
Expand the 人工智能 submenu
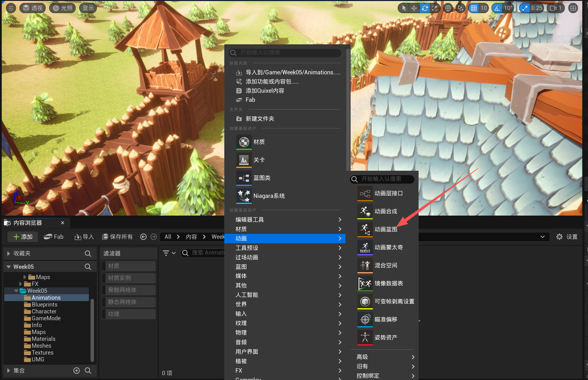click(x=285, y=295)
